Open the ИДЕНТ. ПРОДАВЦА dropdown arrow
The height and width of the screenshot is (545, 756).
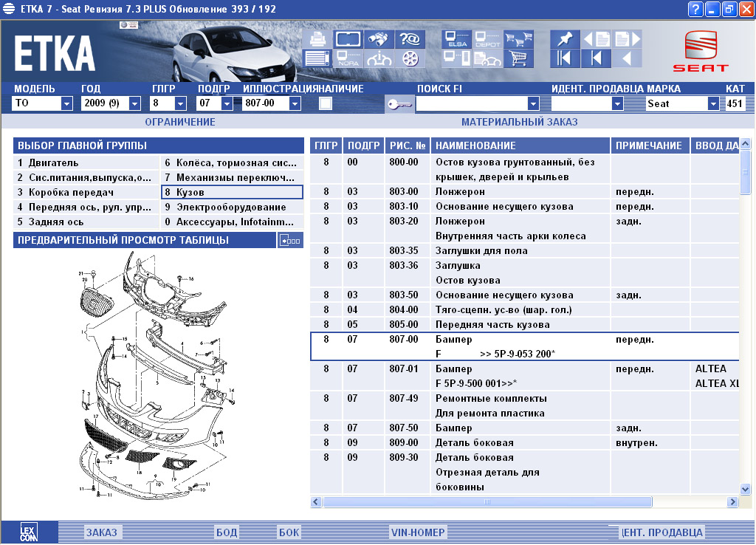617,103
